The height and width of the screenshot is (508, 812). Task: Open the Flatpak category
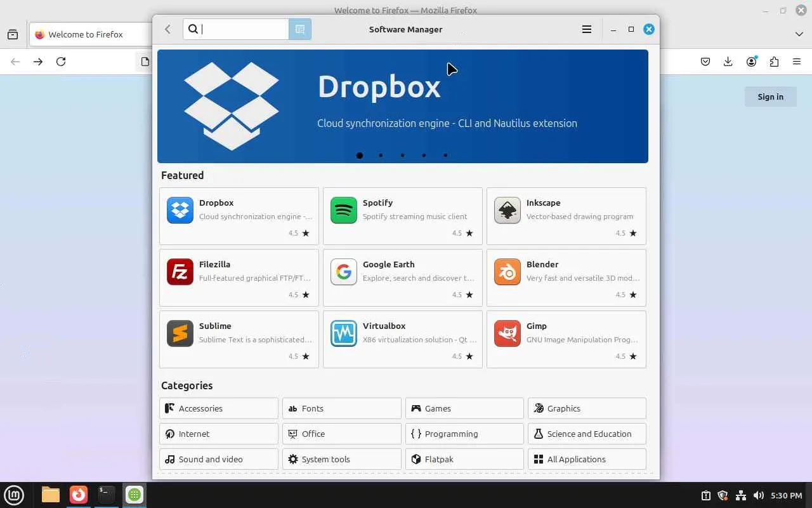tap(464, 459)
